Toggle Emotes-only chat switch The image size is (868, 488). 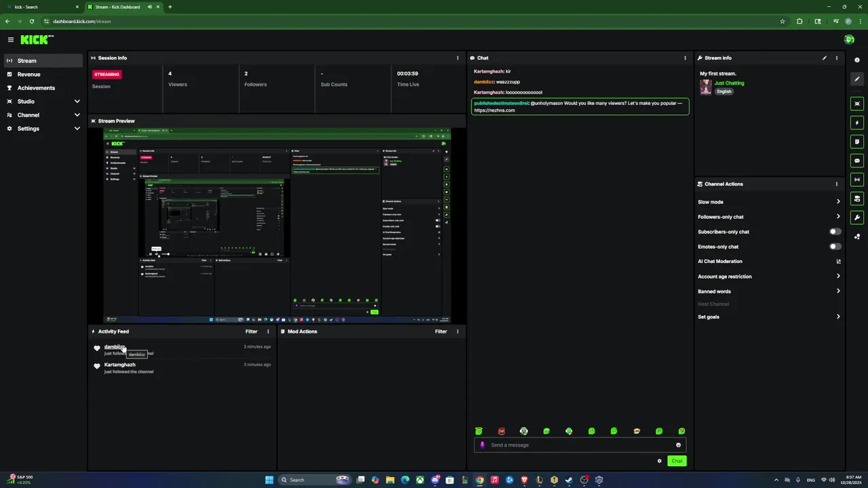click(835, 247)
